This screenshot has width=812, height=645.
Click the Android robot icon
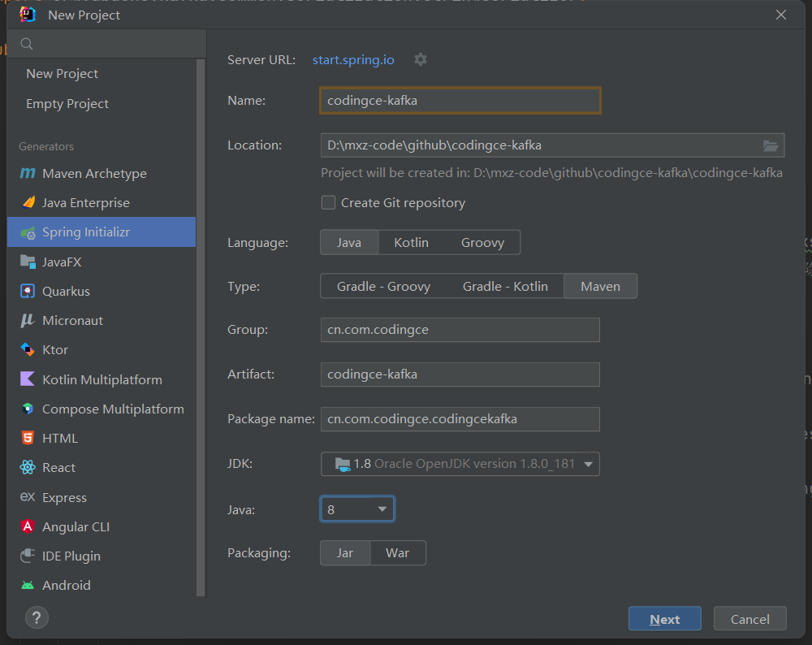point(28,586)
